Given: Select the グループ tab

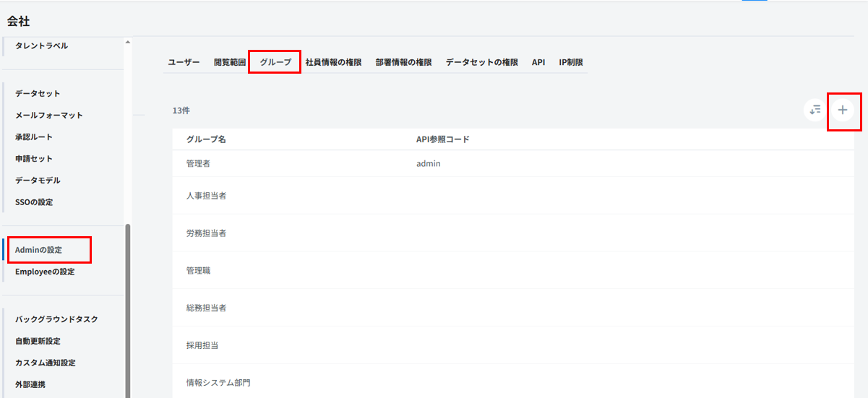Looking at the screenshot, I should [x=275, y=63].
